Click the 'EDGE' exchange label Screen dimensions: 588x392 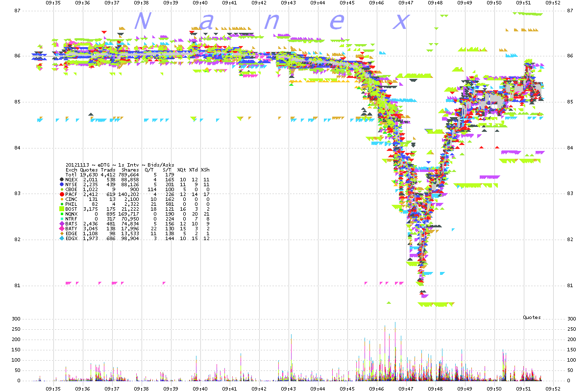[72, 234]
